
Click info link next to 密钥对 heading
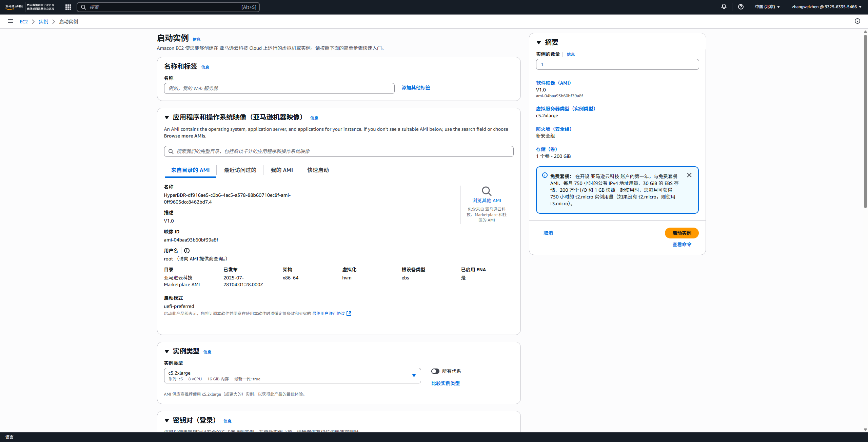228,421
